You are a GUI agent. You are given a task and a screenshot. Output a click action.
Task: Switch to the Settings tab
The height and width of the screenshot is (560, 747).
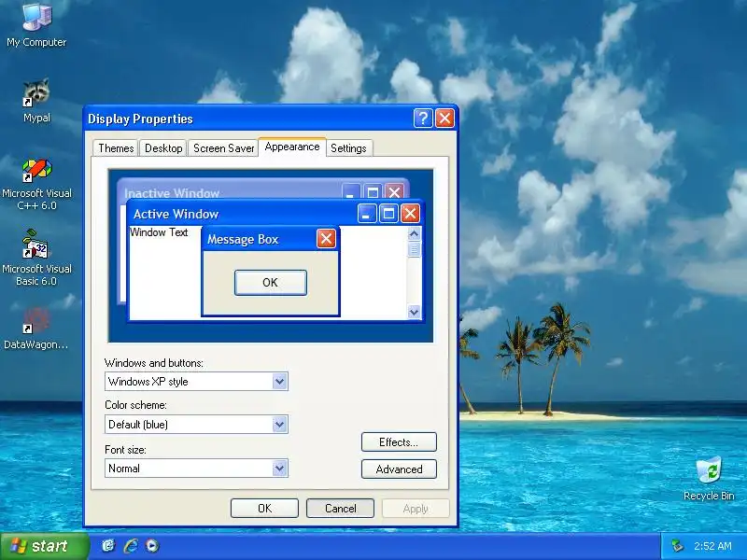(x=348, y=148)
